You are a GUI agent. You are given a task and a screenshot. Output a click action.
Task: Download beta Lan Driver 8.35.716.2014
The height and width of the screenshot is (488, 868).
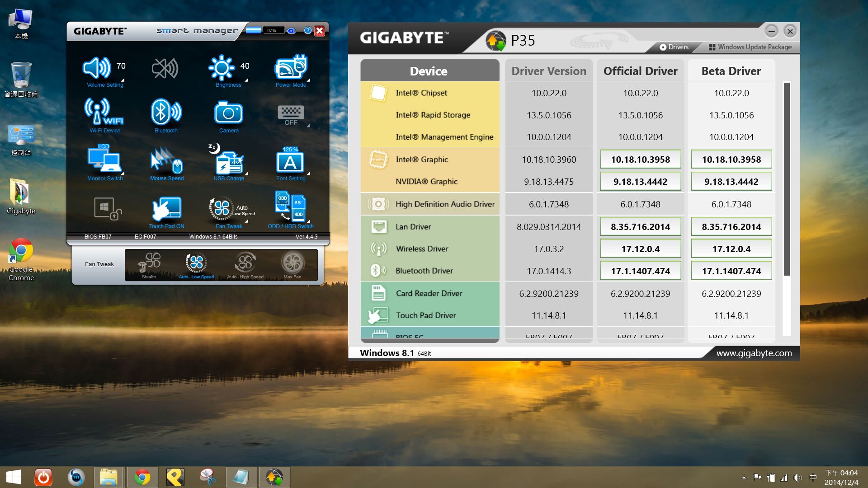(731, 226)
